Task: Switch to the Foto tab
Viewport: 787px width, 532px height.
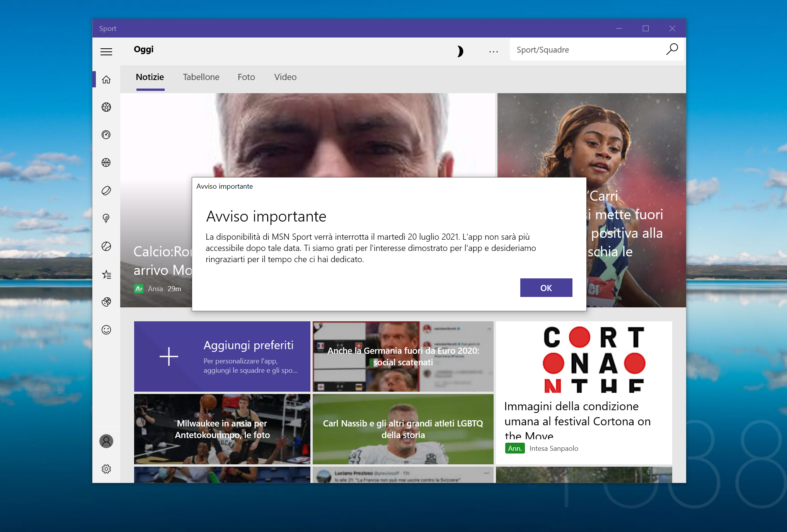Action: click(246, 77)
